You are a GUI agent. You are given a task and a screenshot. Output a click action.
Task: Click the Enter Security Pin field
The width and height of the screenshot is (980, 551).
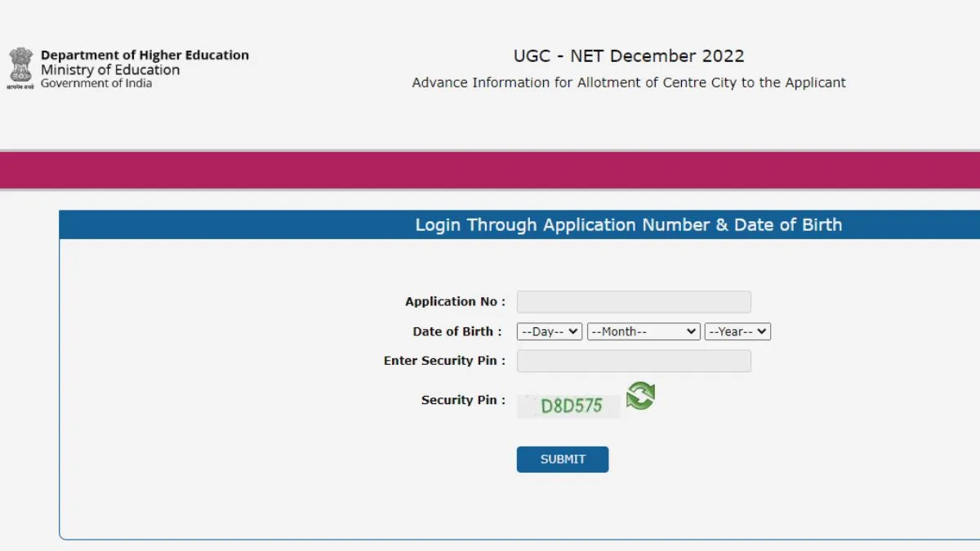coord(633,361)
